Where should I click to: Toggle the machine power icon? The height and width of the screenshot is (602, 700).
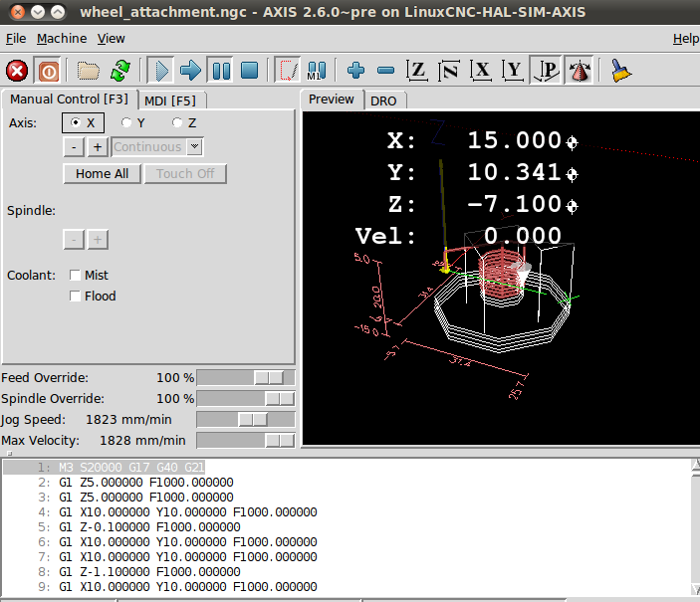pos(48,71)
